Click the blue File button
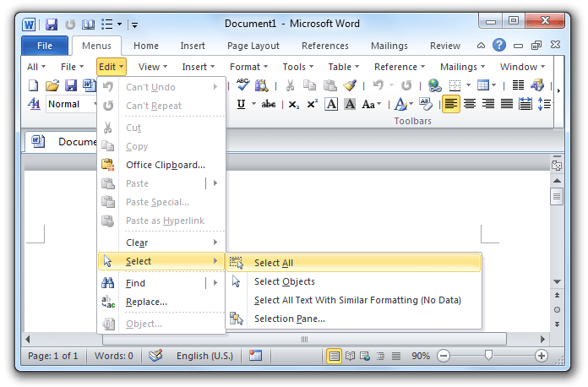The height and width of the screenshot is (387, 588). coord(45,46)
